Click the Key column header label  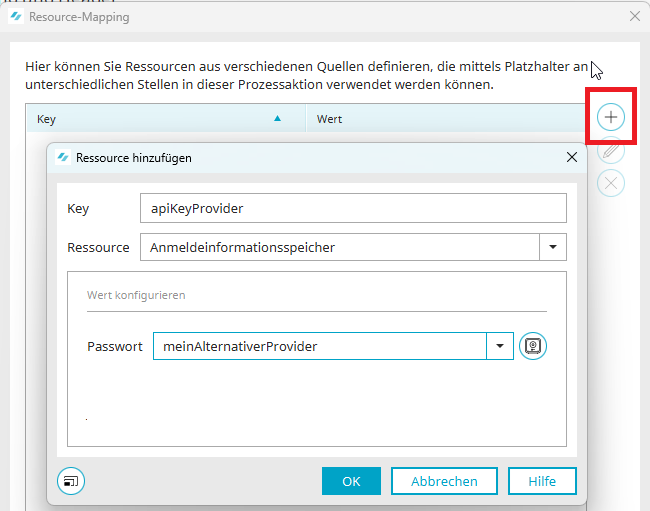point(47,119)
